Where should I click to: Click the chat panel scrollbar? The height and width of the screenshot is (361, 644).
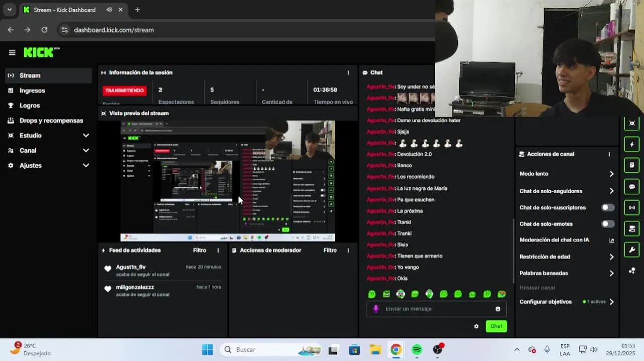tap(513, 251)
